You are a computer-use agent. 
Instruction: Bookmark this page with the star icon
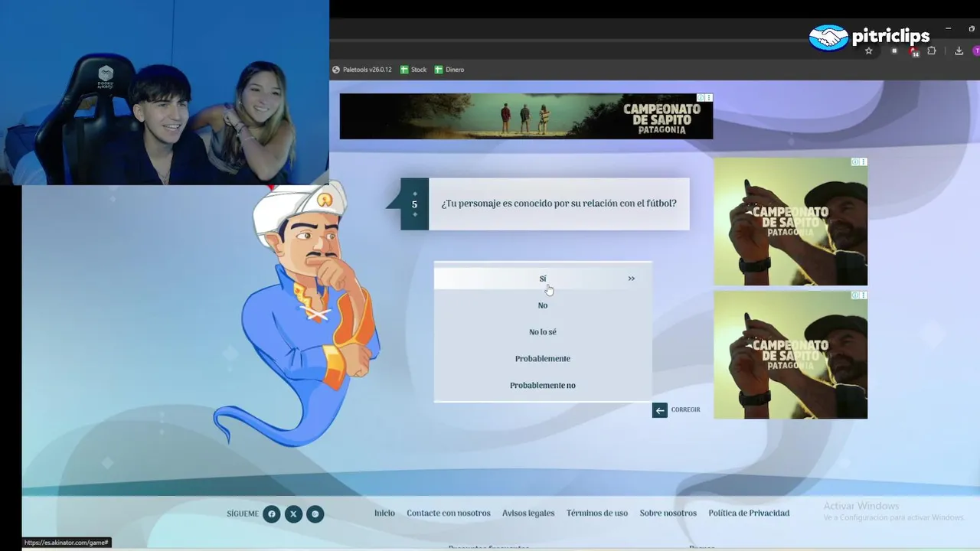869,51
